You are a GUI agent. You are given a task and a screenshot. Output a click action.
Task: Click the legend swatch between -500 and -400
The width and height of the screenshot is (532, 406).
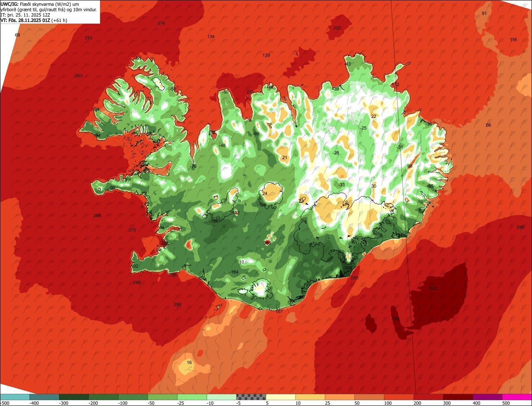(x=15, y=397)
